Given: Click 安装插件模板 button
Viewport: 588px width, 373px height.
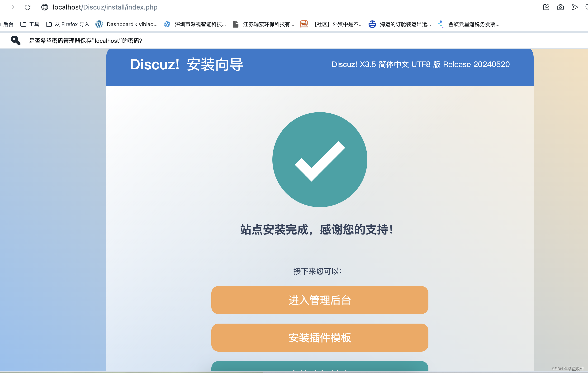Looking at the screenshot, I should pos(320,338).
